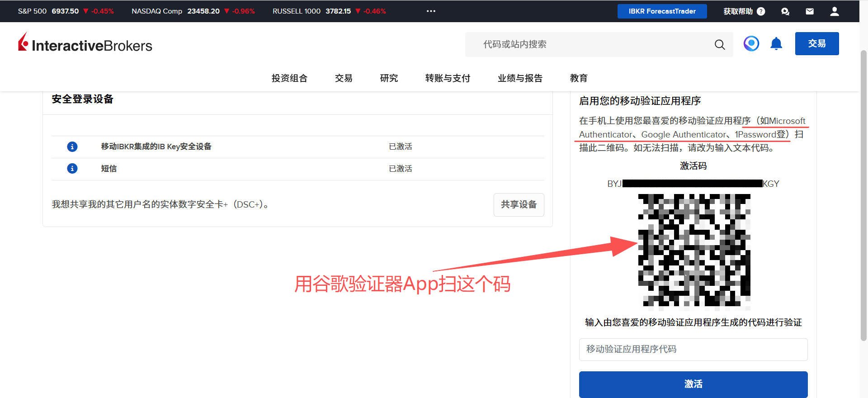Open the user account profile icon

[x=834, y=11]
